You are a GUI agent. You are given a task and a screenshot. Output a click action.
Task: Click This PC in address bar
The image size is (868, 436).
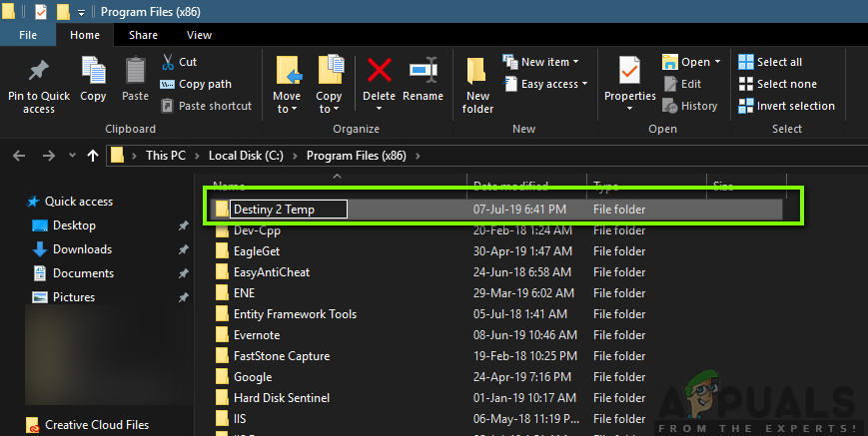click(166, 156)
